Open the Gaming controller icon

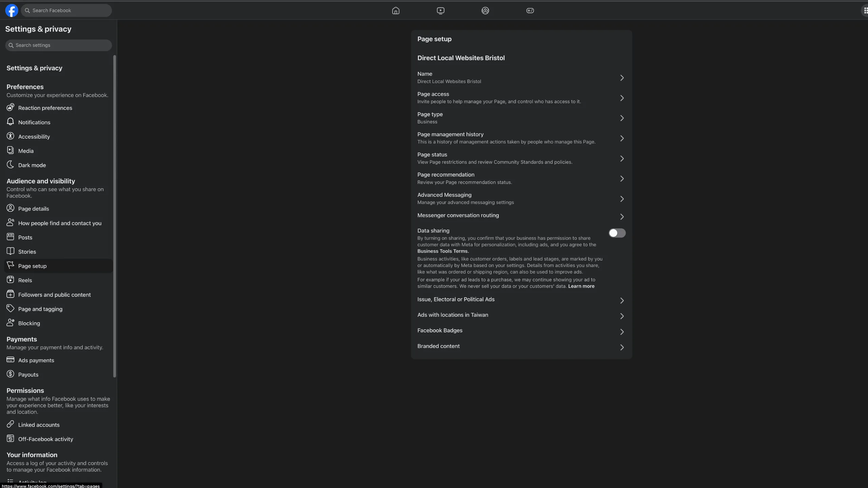pos(530,11)
